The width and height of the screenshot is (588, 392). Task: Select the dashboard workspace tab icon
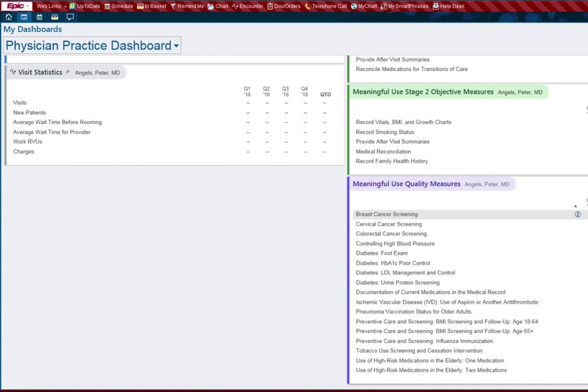[x=24, y=17]
